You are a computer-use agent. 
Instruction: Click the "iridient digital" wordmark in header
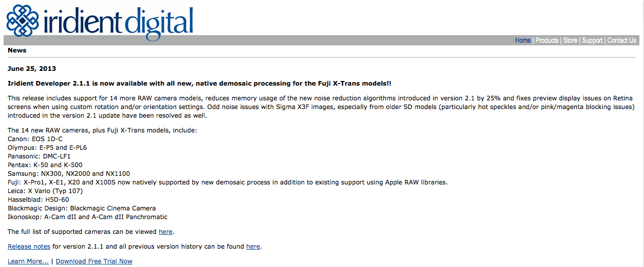click(x=119, y=20)
